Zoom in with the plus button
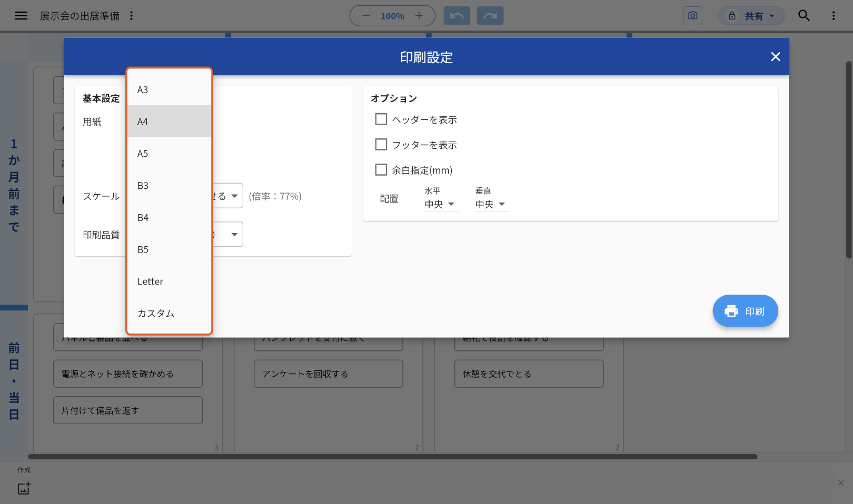Screen dimensions: 853x504 (419, 16)
